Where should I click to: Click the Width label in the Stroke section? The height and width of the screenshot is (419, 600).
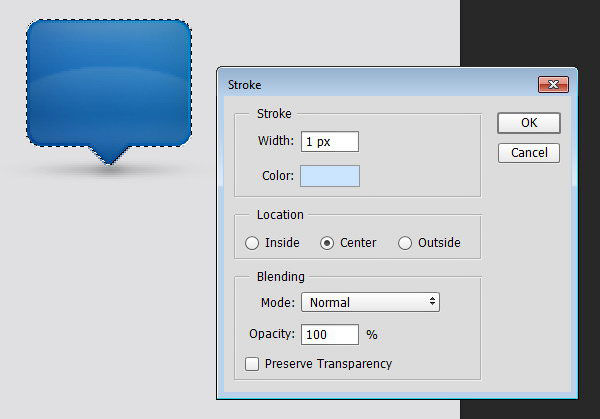click(x=276, y=141)
